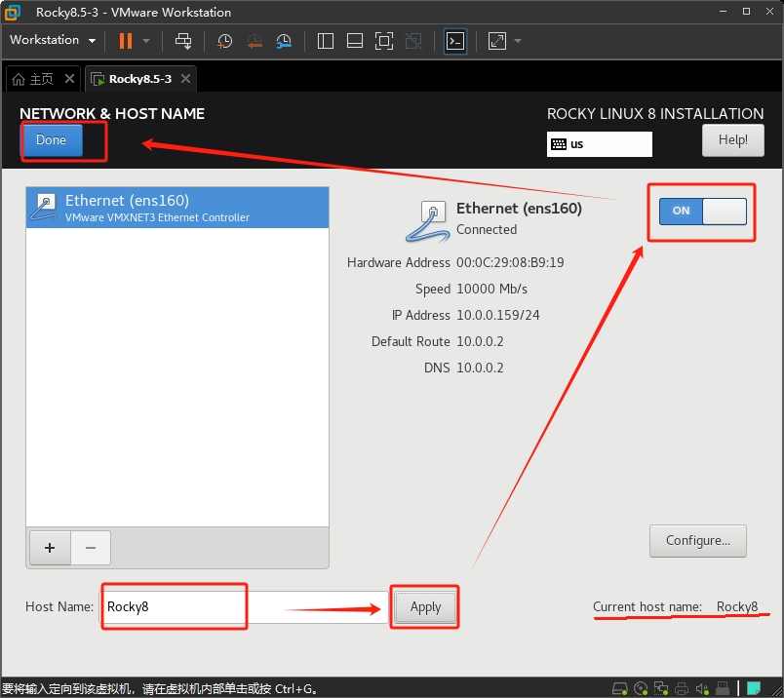Viewport: 784px width, 698px height.
Task: Click the Default Route value 10.0.0.2
Action: coord(480,341)
